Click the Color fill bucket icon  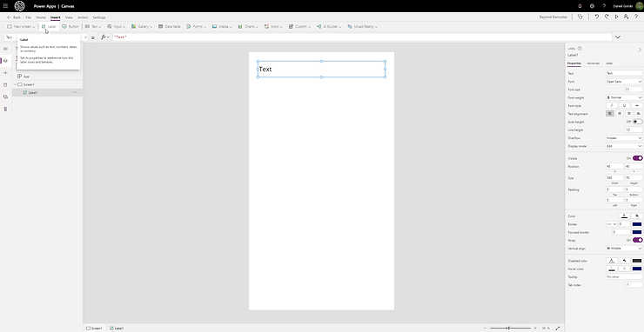point(637,216)
